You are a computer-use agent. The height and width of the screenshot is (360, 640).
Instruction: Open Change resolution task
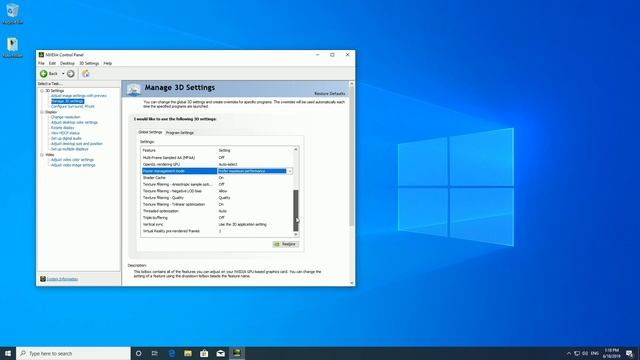click(65, 117)
